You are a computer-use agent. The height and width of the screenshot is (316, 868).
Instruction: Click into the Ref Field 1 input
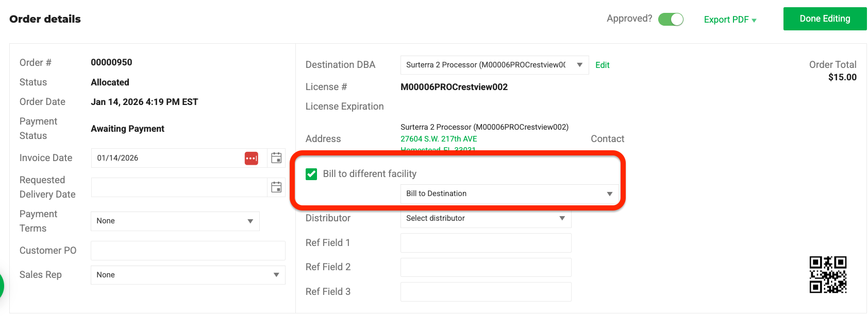[486, 243]
